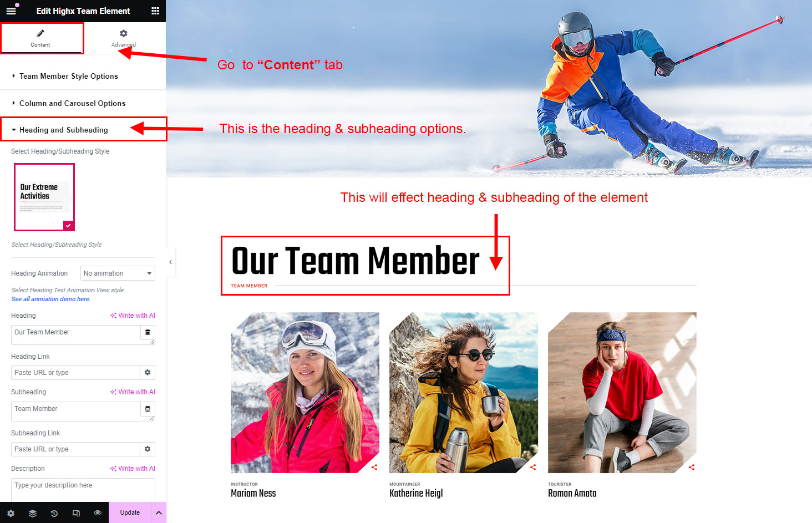Switch to the Advanced tab
The image size is (812, 523).
tap(124, 38)
